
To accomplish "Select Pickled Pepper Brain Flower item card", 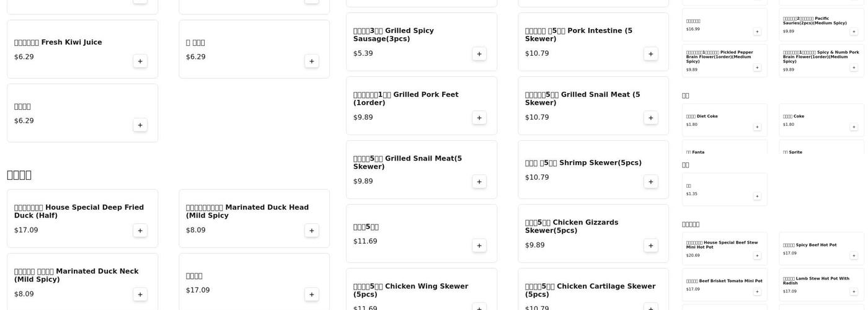I will tap(719, 60).
